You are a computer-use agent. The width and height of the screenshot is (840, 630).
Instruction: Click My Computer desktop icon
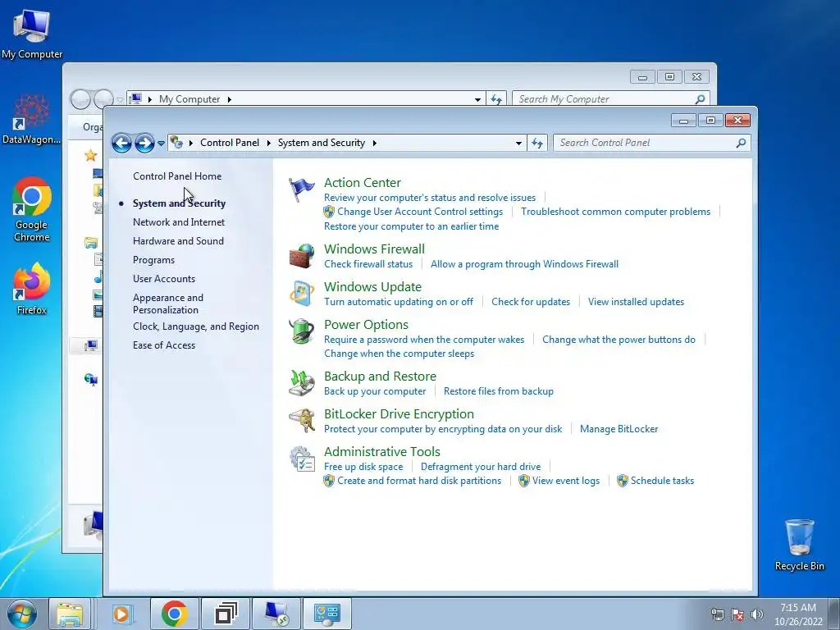pos(32,34)
